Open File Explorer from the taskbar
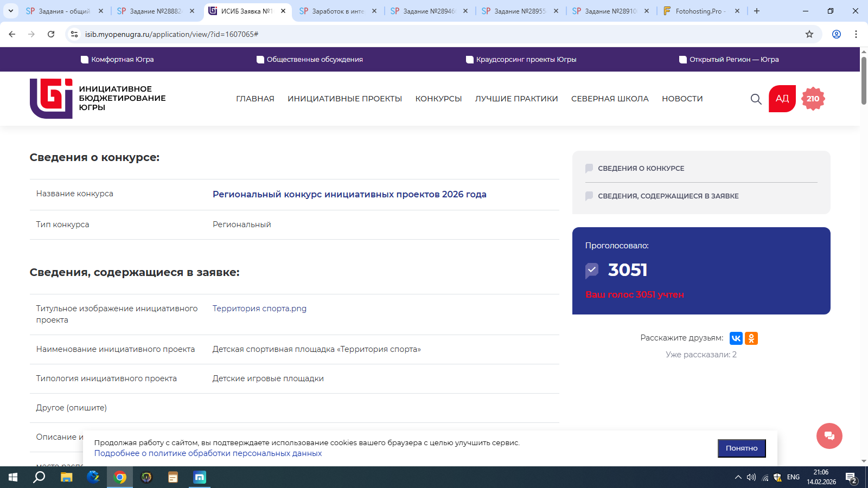This screenshot has height=488, width=868. click(66, 477)
